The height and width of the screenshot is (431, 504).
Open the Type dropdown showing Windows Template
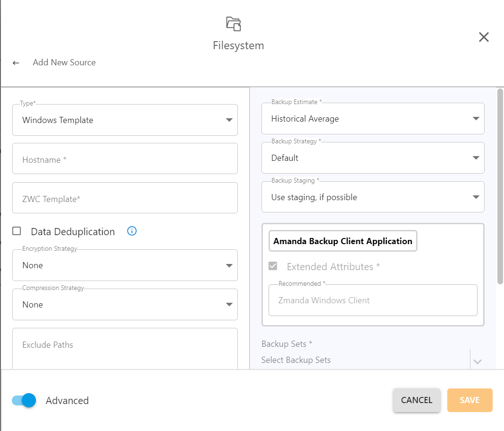pos(125,120)
